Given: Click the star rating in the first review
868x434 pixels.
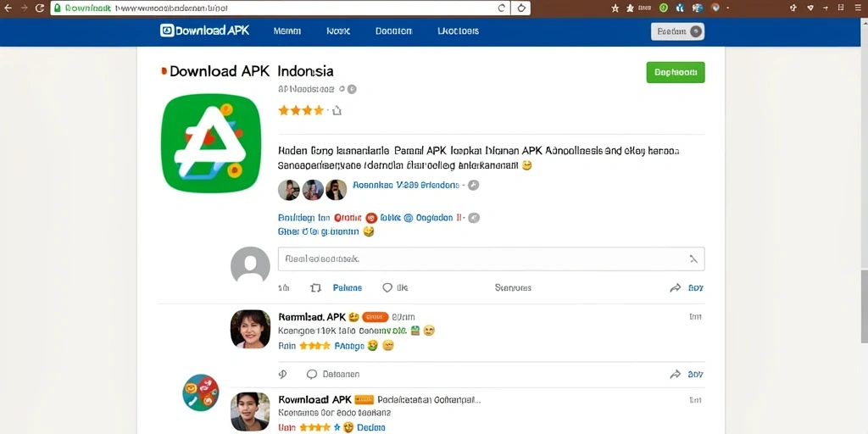Looking at the screenshot, I should click(314, 346).
